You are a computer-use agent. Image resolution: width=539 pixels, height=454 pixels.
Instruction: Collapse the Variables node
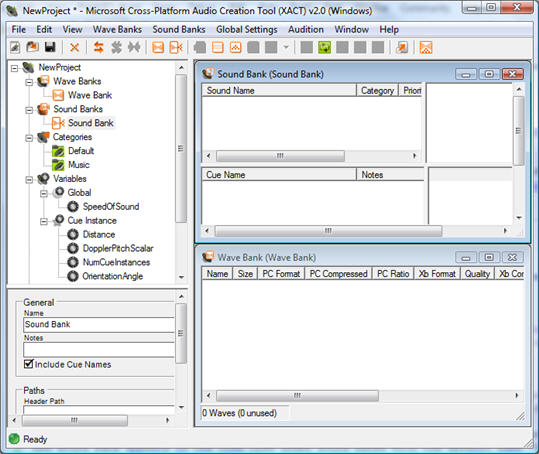pyautogui.click(x=29, y=179)
